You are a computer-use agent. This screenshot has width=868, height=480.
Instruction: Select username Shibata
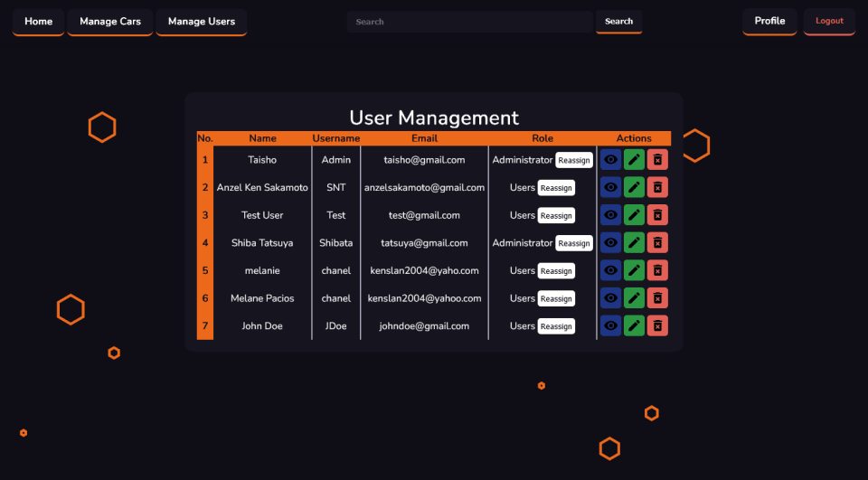point(336,243)
